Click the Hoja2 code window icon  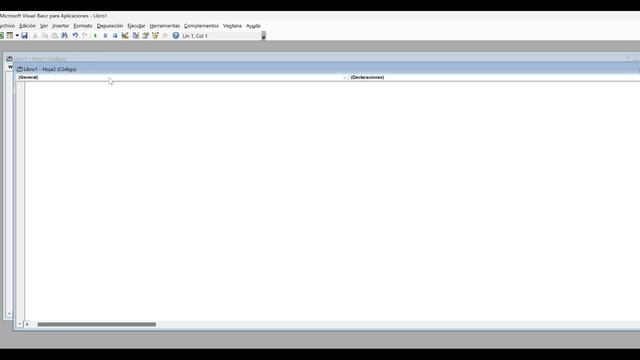coord(20,69)
